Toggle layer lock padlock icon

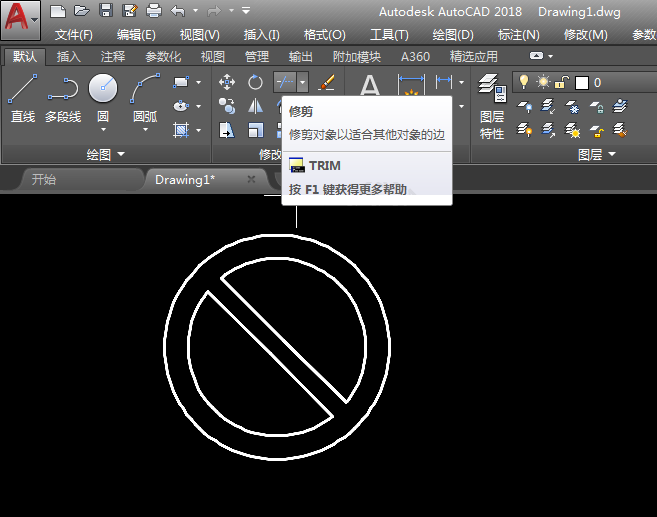(x=561, y=82)
